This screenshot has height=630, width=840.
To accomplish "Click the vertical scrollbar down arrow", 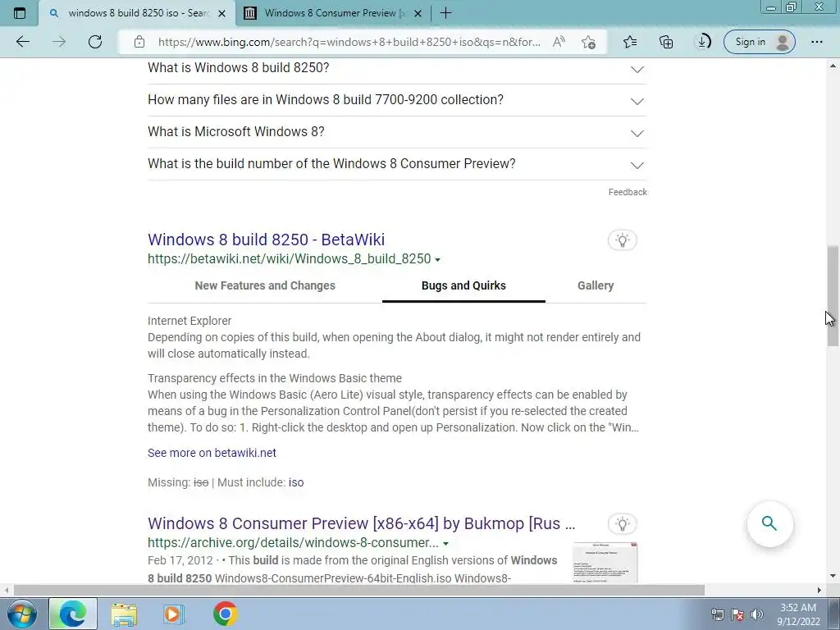I will [833, 577].
